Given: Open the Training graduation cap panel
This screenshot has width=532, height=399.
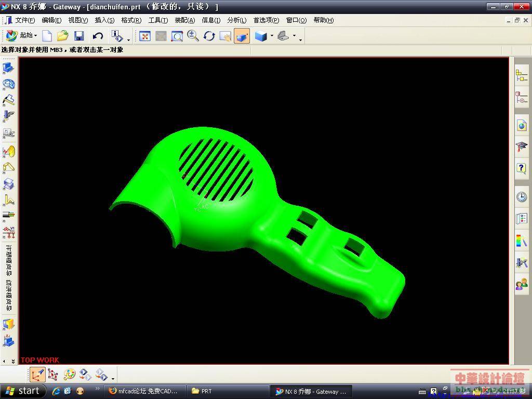Looking at the screenshot, I should coord(521,147).
